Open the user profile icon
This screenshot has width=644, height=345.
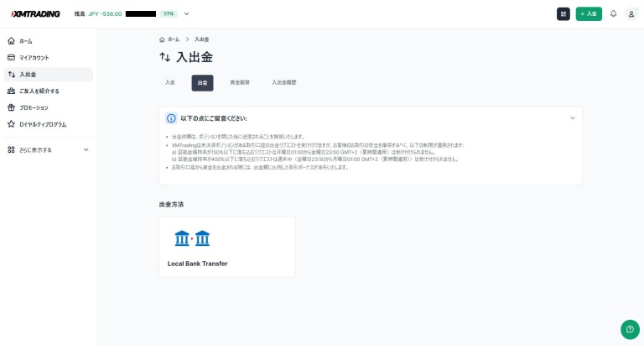(x=631, y=13)
